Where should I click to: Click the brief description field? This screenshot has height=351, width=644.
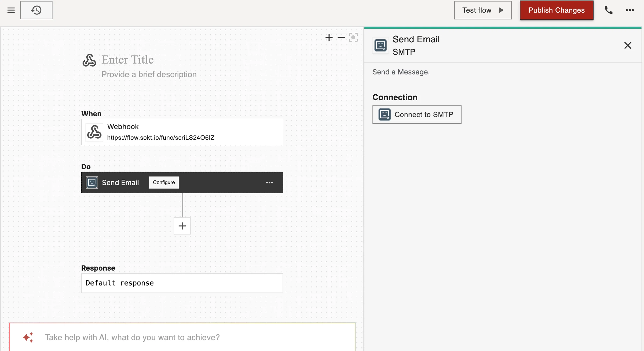tap(149, 74)
